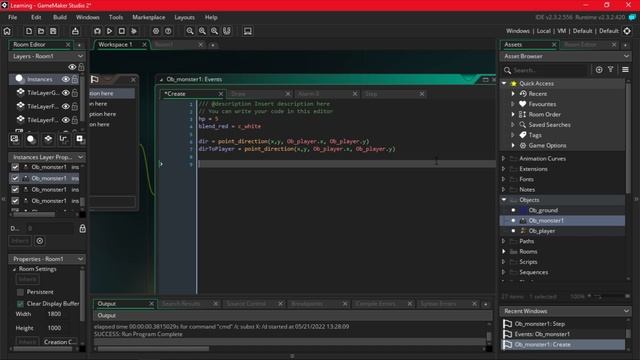
Task: Hide the TileLayerG layer with its eye icon
Action: [65, 93]
